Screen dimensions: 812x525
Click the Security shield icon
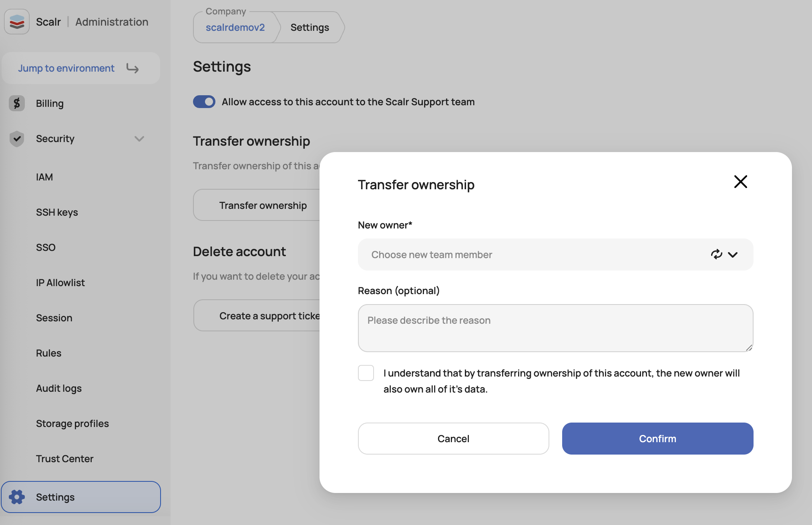click(x=17, y=139)
